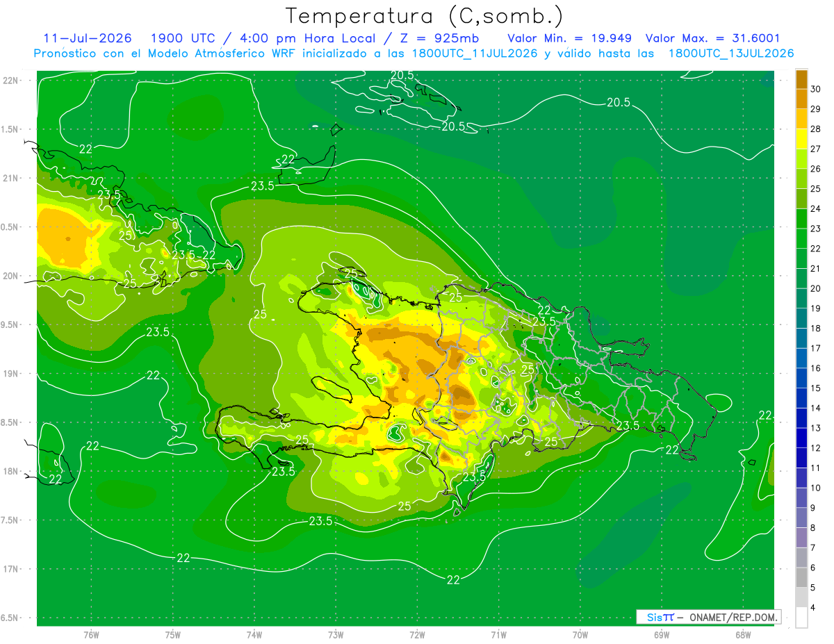
Task: Click the '20N' latitude axis label
Action: [11, 276]
